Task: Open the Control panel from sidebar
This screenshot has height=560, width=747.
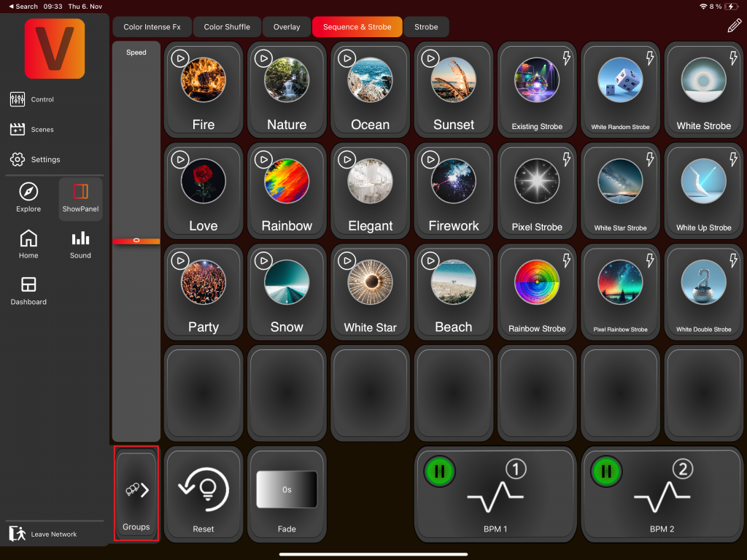Action: pyautogui.click(x=33, y=99)
